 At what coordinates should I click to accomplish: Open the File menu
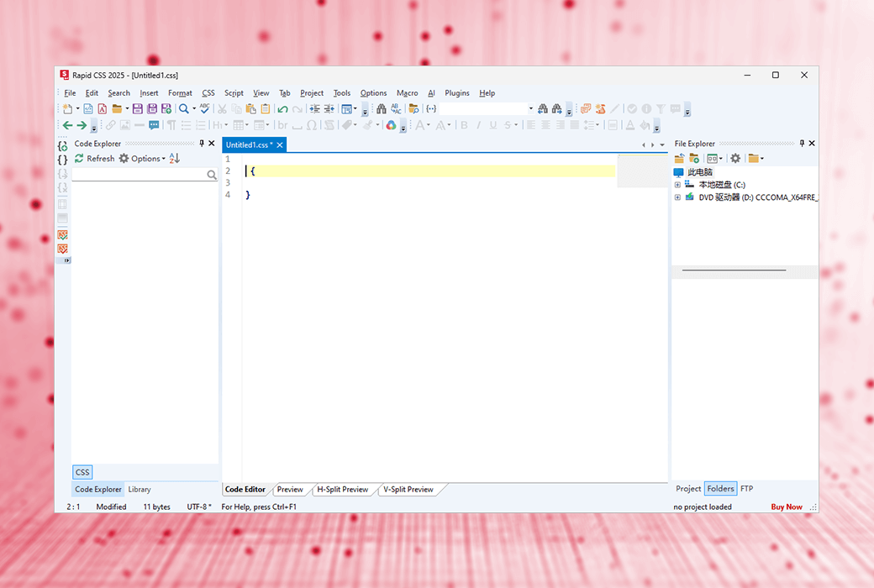point(70,93)
